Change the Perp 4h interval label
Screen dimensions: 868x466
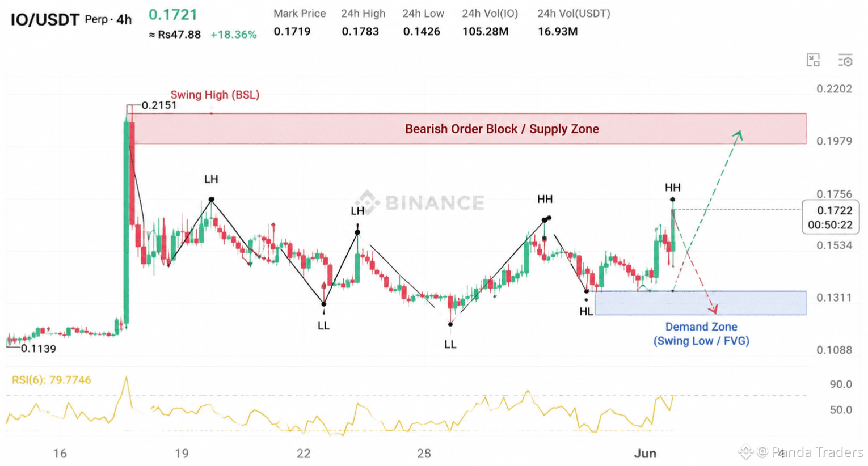[x=108, y=19]
